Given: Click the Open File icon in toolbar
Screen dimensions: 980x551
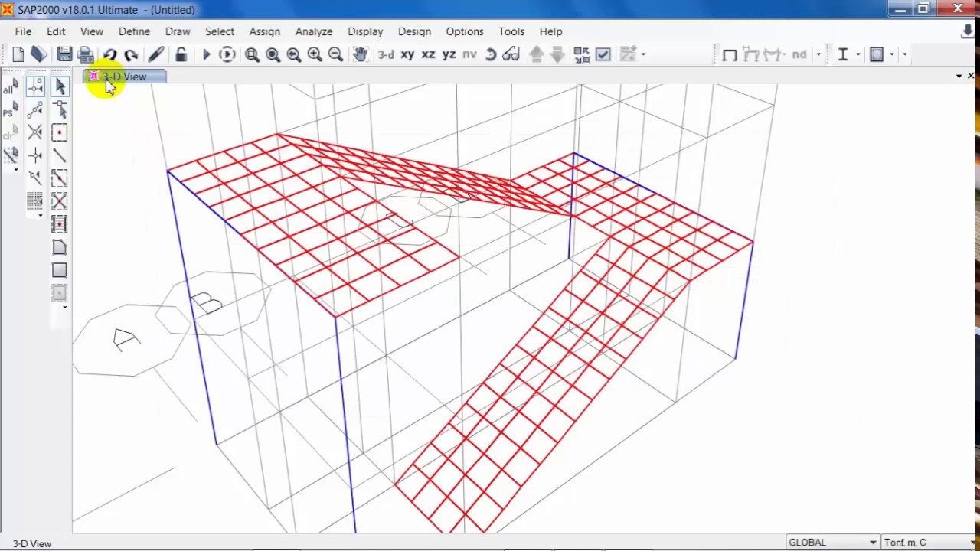Looking at the screenshot, I should [x=39, y=54].
